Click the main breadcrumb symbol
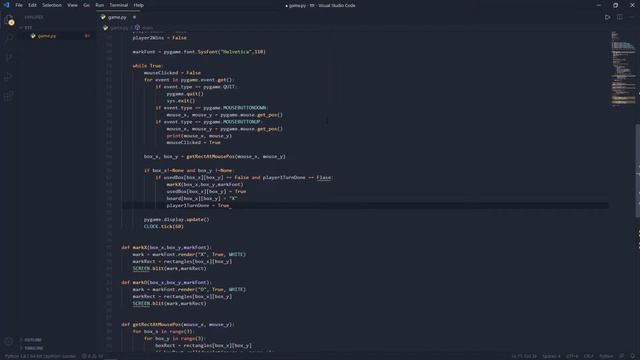Image resolution: width=640 pixels, height=360 pixels. pyautogui.click(x=147, y=28)
